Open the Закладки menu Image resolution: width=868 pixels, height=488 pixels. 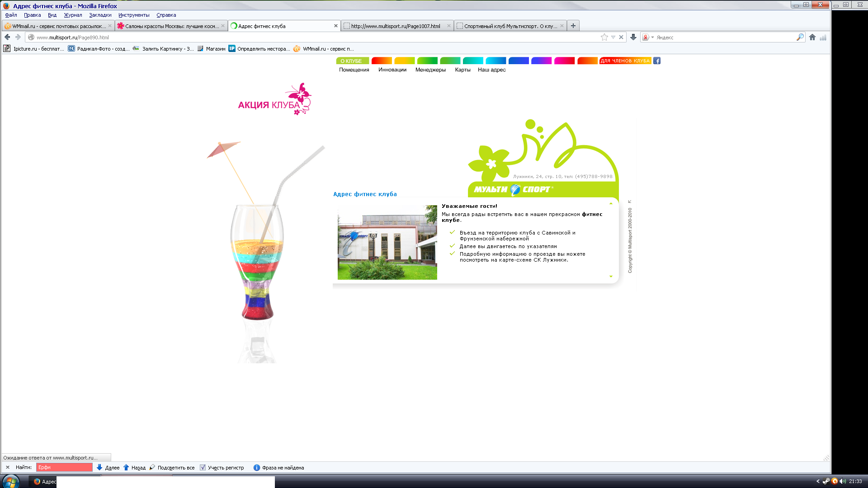pos(100,15)
